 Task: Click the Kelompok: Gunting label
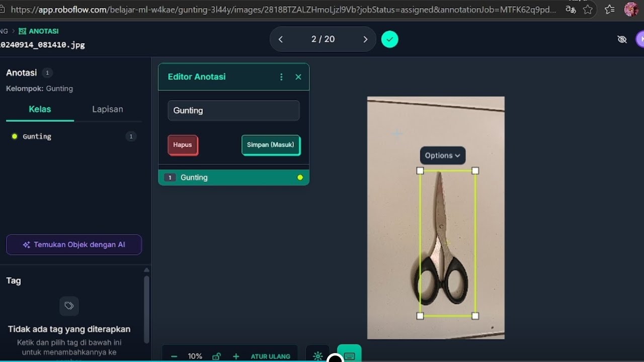(39, 88)
